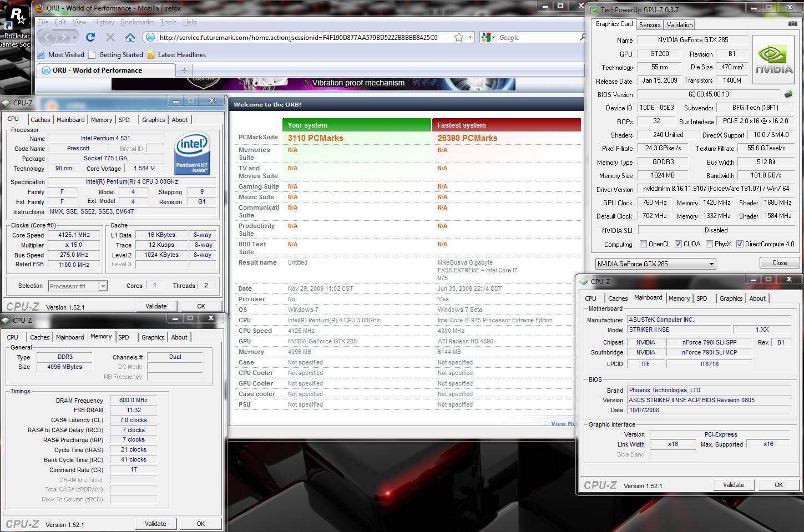The width and height of the screenshot is (804, 532).
Task: Open Graphics tab in CPU-Z Mainboard window
Action: [731, 298]
